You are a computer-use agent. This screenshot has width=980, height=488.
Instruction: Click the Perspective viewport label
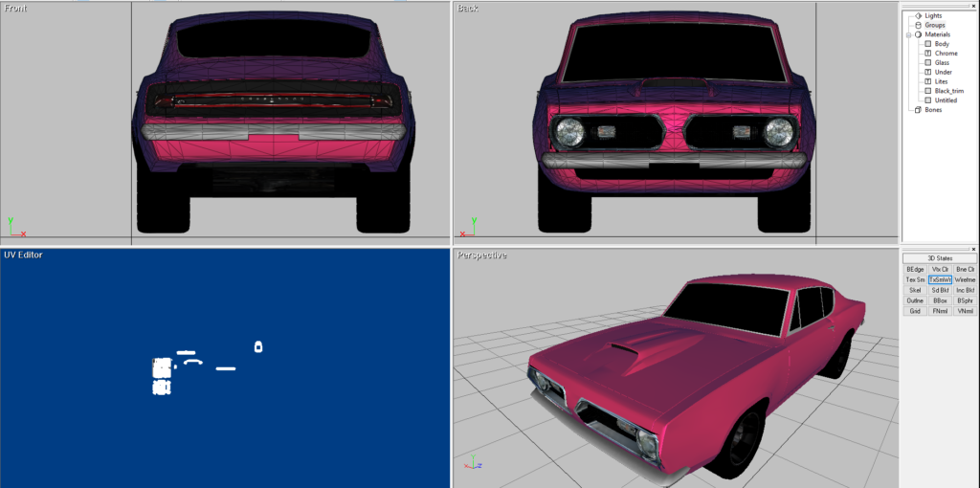click(x=481, y=255)
